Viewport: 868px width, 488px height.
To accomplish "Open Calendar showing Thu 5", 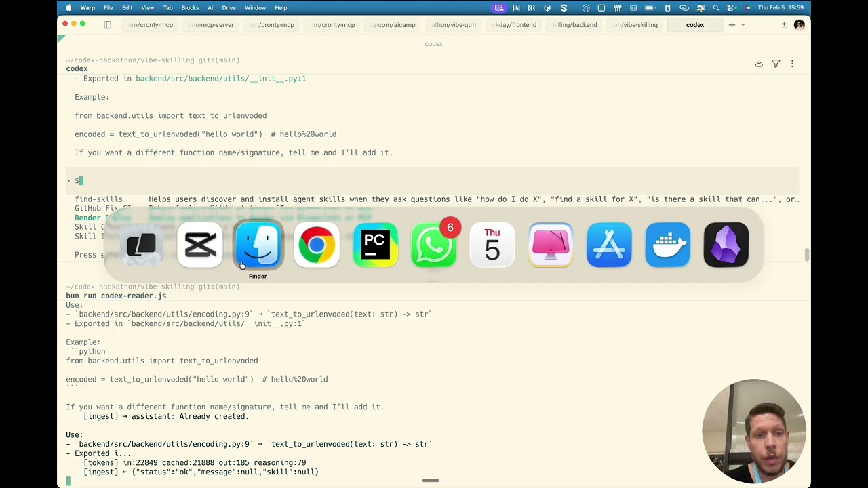I will [x=492, y=245].
